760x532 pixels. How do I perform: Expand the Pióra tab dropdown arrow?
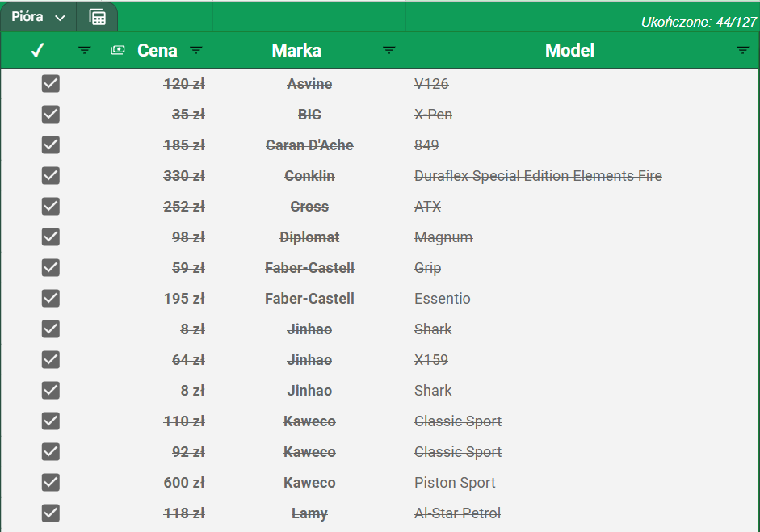[61, 18]
